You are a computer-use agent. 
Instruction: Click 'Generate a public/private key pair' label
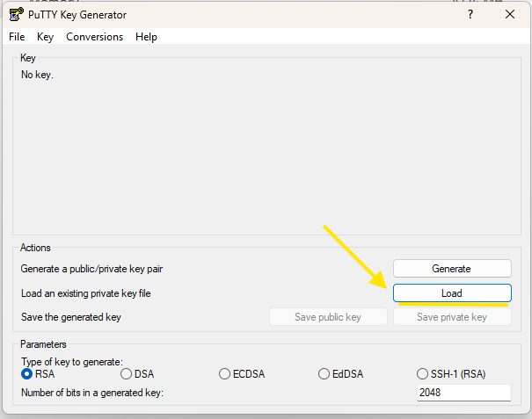click(91, 269)
